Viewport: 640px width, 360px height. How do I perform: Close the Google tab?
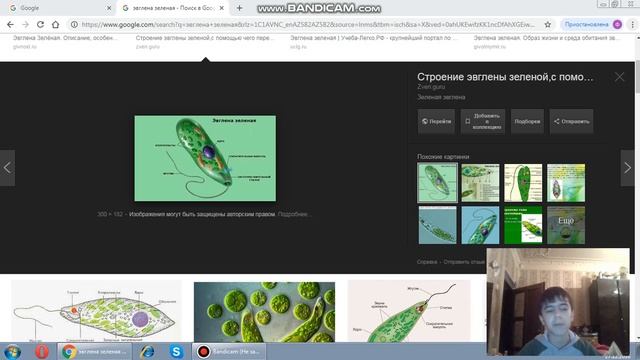[109, 8]
